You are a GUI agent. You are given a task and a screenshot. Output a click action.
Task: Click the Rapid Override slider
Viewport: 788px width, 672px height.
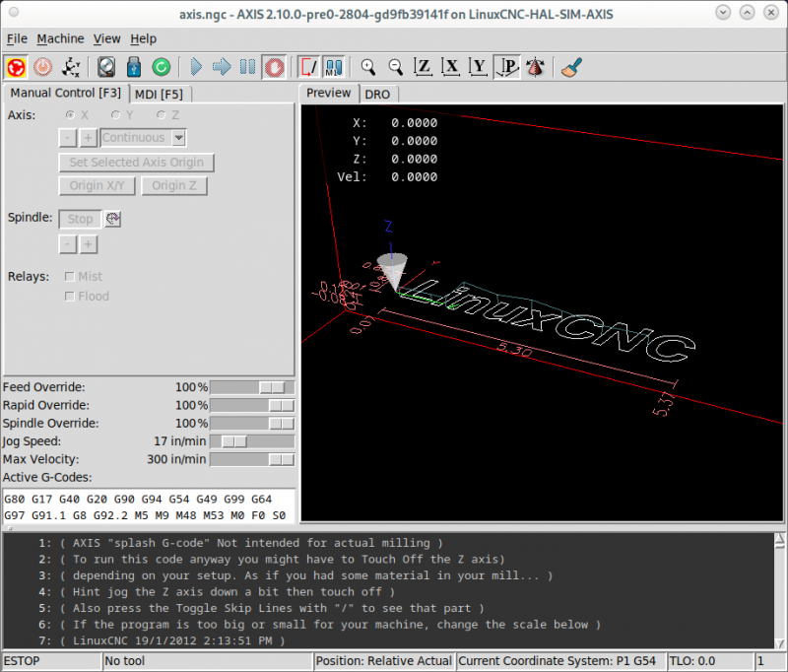pos(252,405)
